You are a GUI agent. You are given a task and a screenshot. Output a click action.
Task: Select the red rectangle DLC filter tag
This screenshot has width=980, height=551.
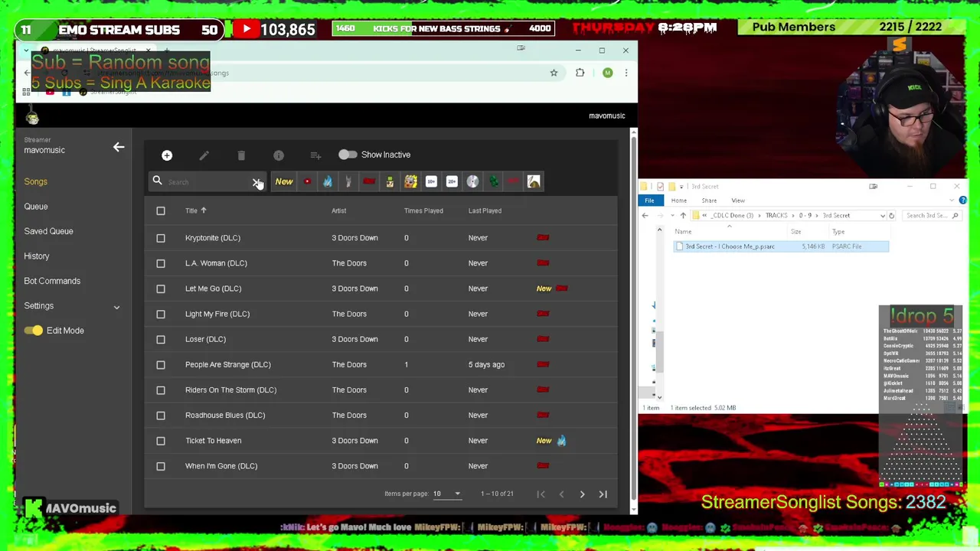coord(369,181)
